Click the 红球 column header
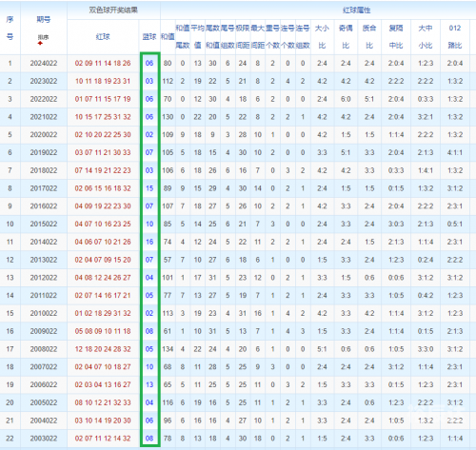 coord(103,37)
